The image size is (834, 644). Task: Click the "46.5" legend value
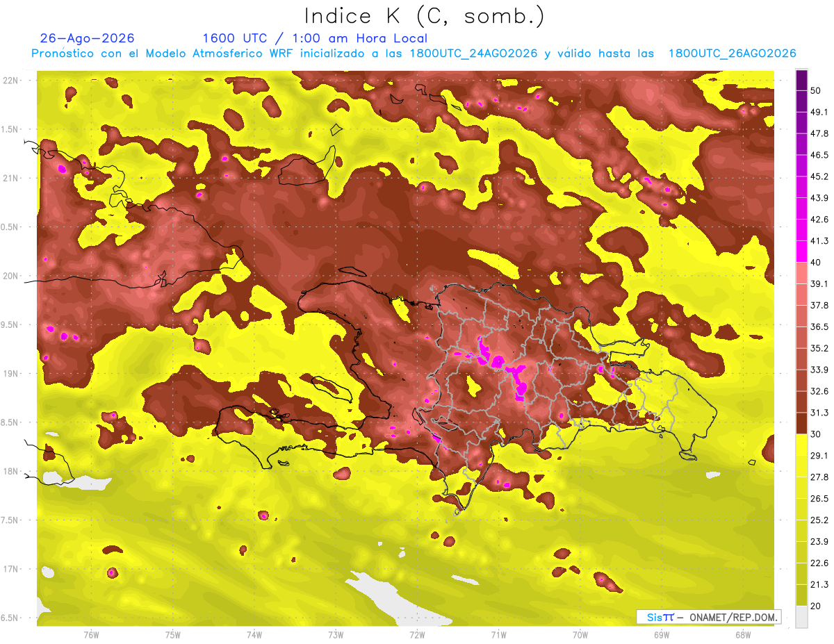tap(819, 155)
